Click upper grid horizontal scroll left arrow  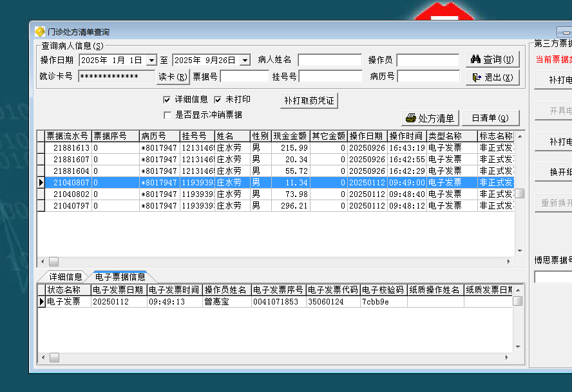tap(43, 261)
